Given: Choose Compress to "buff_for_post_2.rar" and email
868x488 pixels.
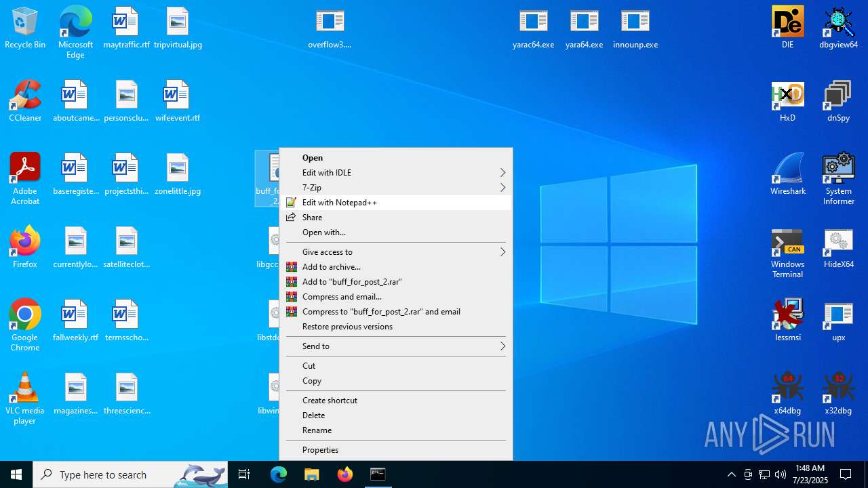Looking at the screenshot, I should click(x=396, y=312).
